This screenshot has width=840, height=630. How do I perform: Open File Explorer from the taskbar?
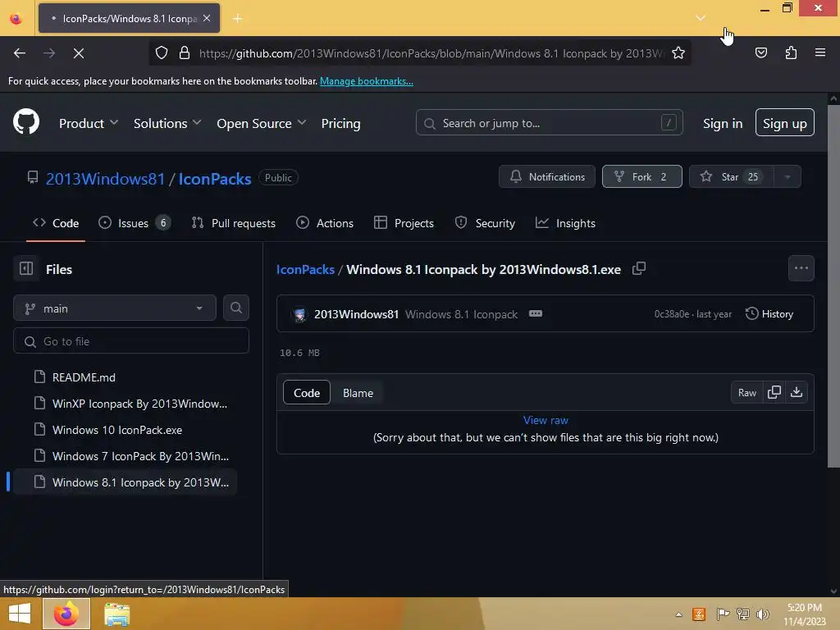tap(116, 614)
